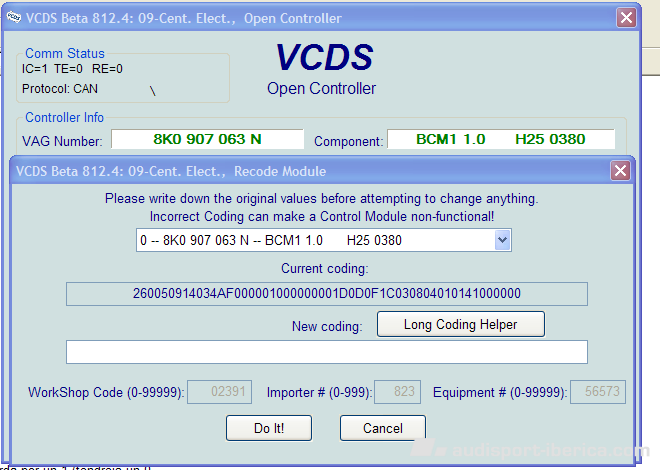The image size is (660, 470).
Task: Close the Open Controller window
Action: pyautogui.click(x=626, y=18)
